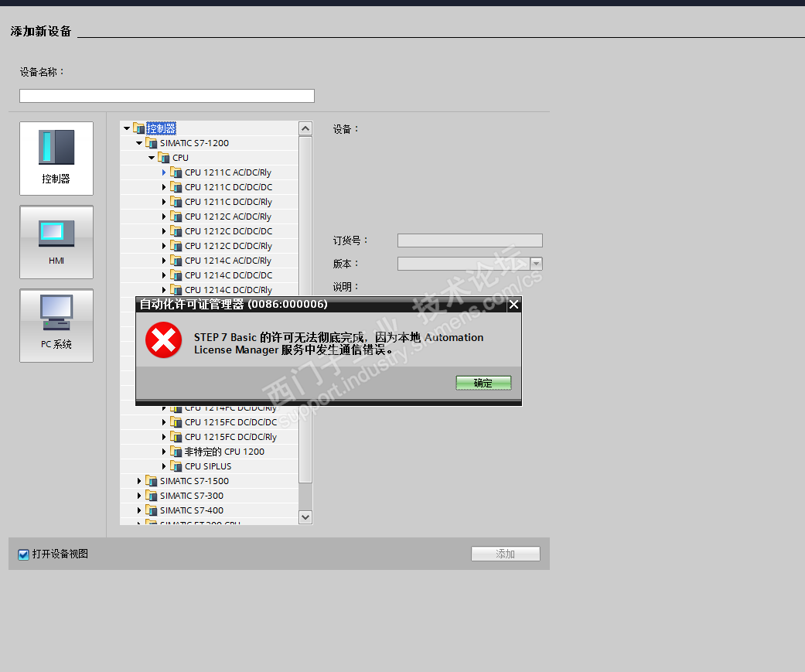Click the 订货号 order number field
Screen dimensions: 805x672
coord(469,240)
